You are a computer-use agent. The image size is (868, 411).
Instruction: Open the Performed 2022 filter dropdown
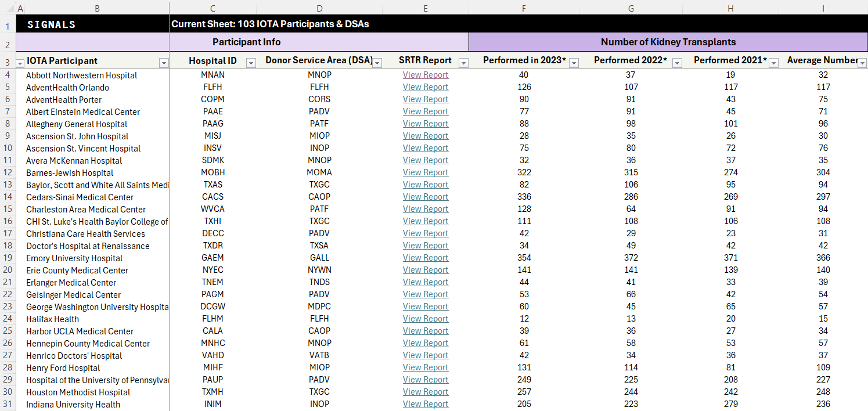(x=677, y=63)
